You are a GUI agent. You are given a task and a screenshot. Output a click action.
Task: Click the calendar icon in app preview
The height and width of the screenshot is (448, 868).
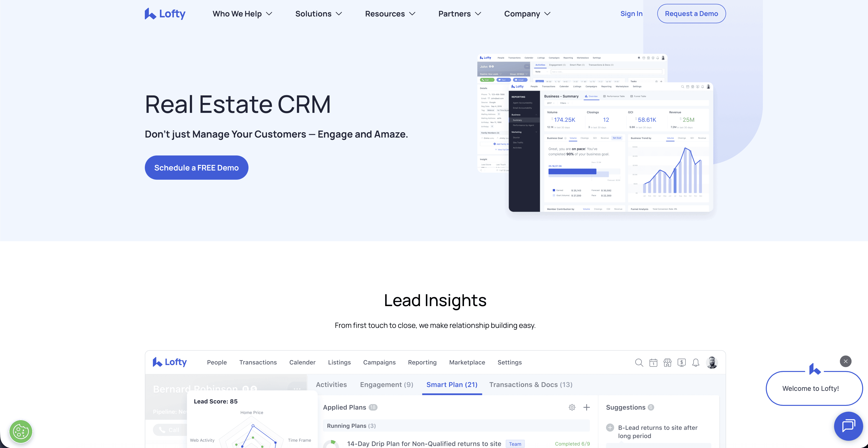click(653, 363)
